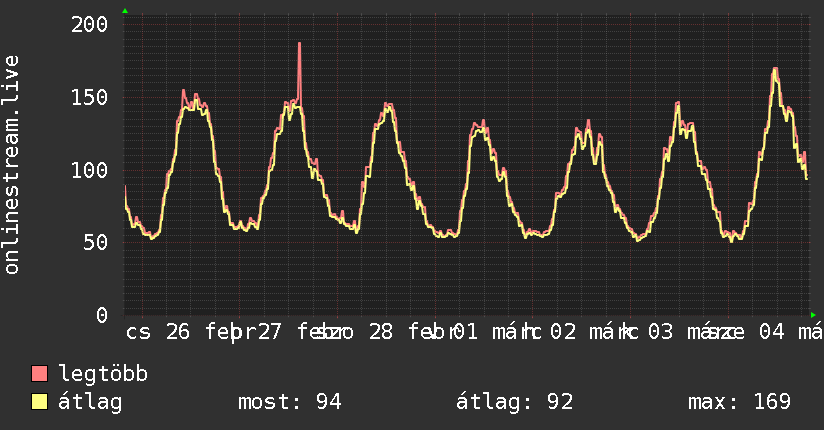This screenshot has height=430, width=824.
Task: Click the tall pink spike peak in graph
Action: click(300, 44)
